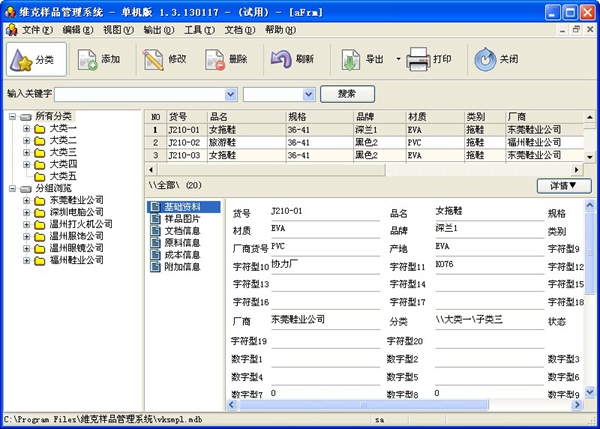
Task: Click the 分类 field \\大类一\子类三
Action: [x=489, y=320]
